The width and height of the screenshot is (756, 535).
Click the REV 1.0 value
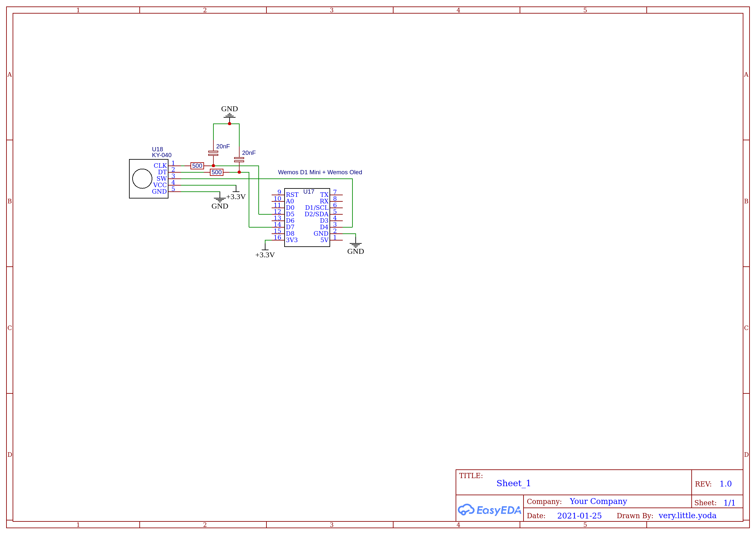(x=725, y=484)
